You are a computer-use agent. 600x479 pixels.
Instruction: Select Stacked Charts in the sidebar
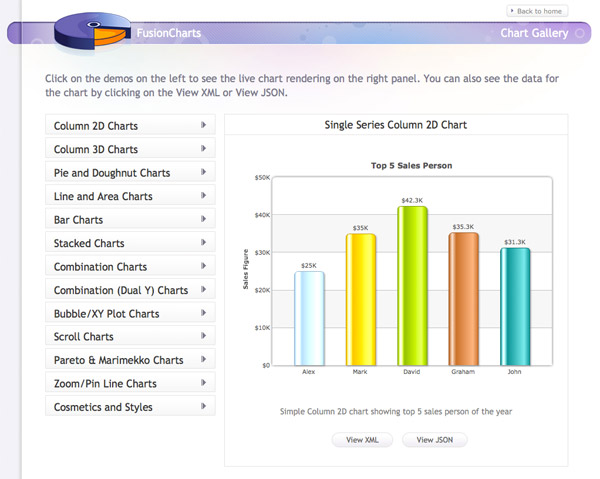point(129,243)
